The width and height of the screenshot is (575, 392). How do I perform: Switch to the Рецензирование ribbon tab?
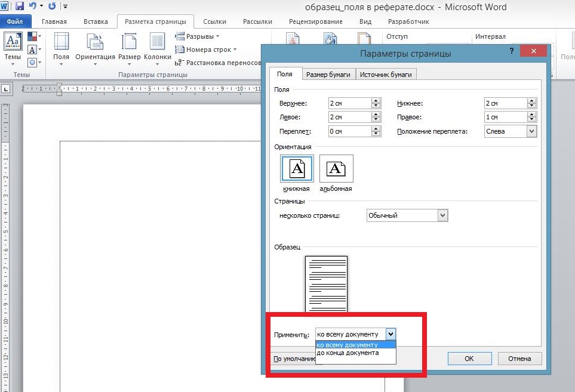(x=316, y=21)
